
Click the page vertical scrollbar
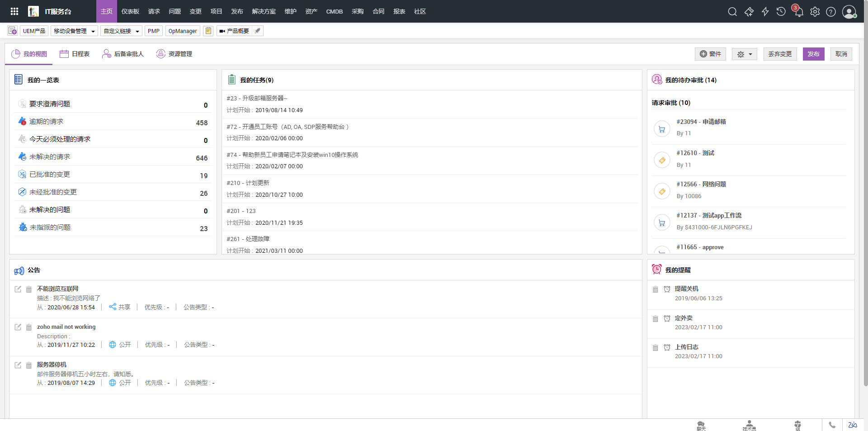tap(865, 204)
